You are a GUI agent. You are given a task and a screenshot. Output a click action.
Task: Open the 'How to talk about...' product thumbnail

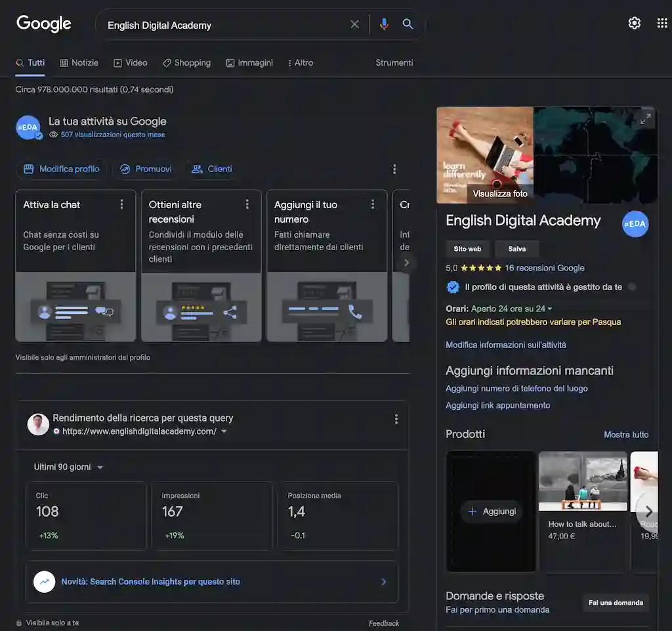(x=583, y=481)
